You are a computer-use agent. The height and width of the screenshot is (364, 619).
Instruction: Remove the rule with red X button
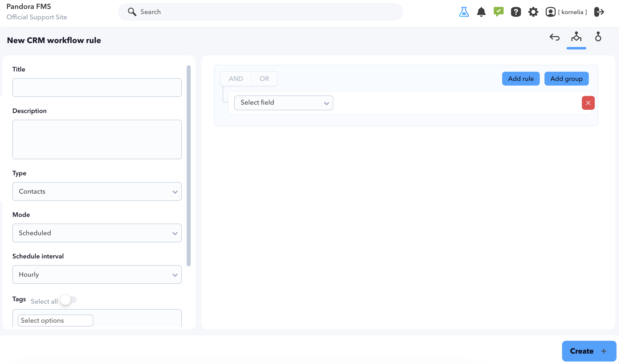point(588,103)
